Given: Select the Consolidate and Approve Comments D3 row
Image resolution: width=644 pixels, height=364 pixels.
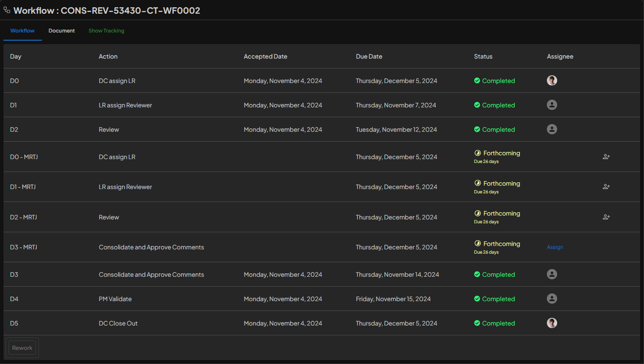Looking at the screenshot, I should click(x=151, y=274).
